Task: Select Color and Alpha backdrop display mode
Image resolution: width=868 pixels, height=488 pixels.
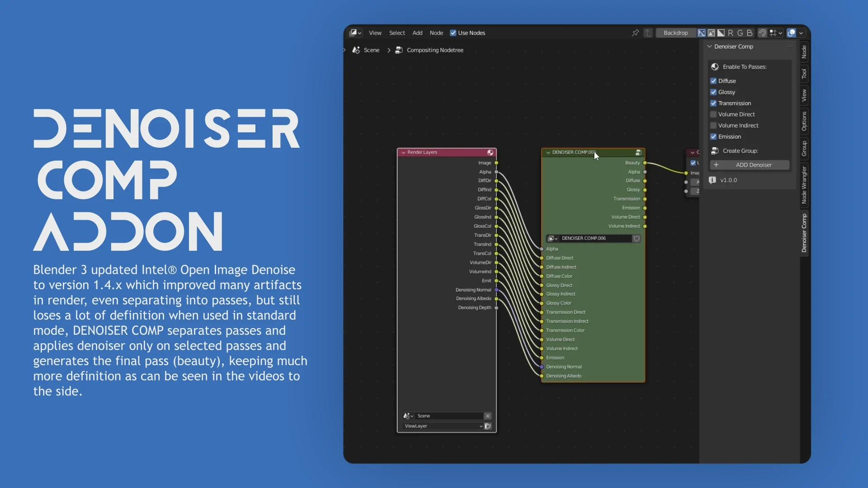Action: point(702,33)
